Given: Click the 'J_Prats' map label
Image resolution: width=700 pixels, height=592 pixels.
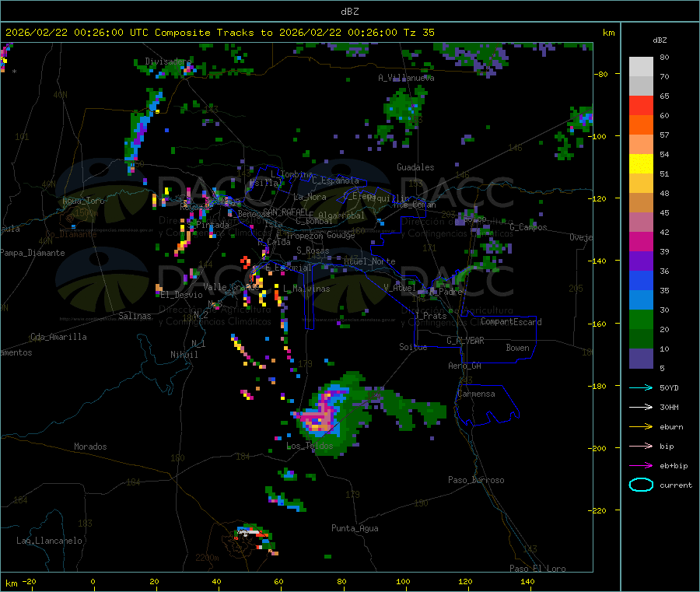Looking at the screenshot, I should pyautogui.click(x=431, y=316).
